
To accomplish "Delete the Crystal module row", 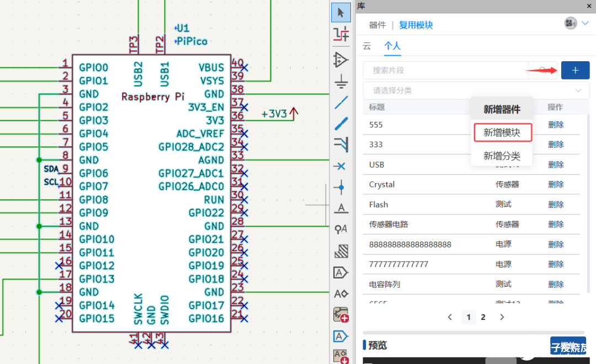I will 556,185.
